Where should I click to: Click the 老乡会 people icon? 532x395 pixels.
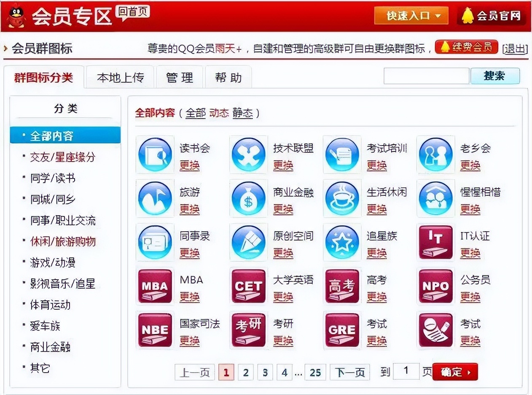[x=435, y=154]
